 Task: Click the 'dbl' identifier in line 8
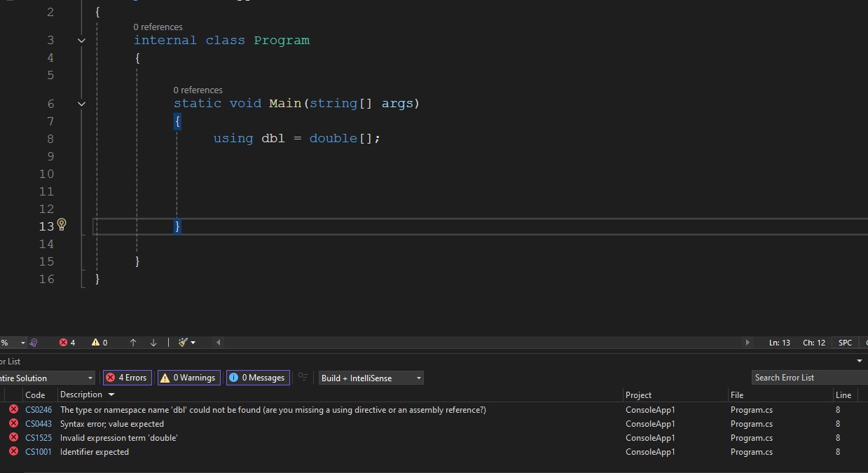[273, 139]
